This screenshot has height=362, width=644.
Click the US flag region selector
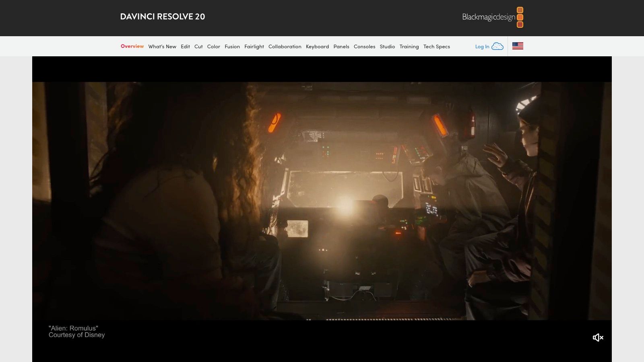518,46
